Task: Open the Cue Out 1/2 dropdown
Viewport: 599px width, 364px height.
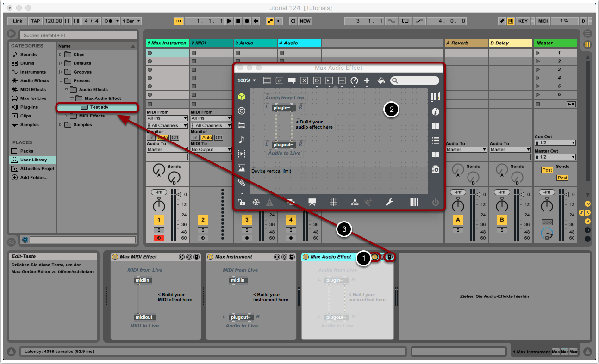Action: coord(555,143)
